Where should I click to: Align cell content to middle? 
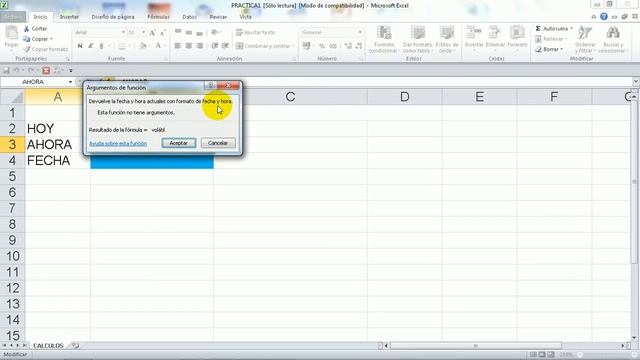click(189, 32)
